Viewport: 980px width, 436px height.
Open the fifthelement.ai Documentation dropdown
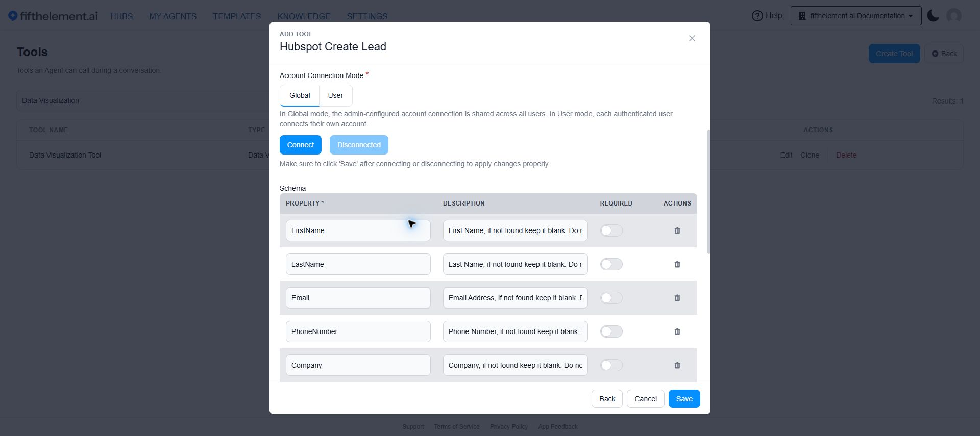pyautogui.click(x=856, y=16)
